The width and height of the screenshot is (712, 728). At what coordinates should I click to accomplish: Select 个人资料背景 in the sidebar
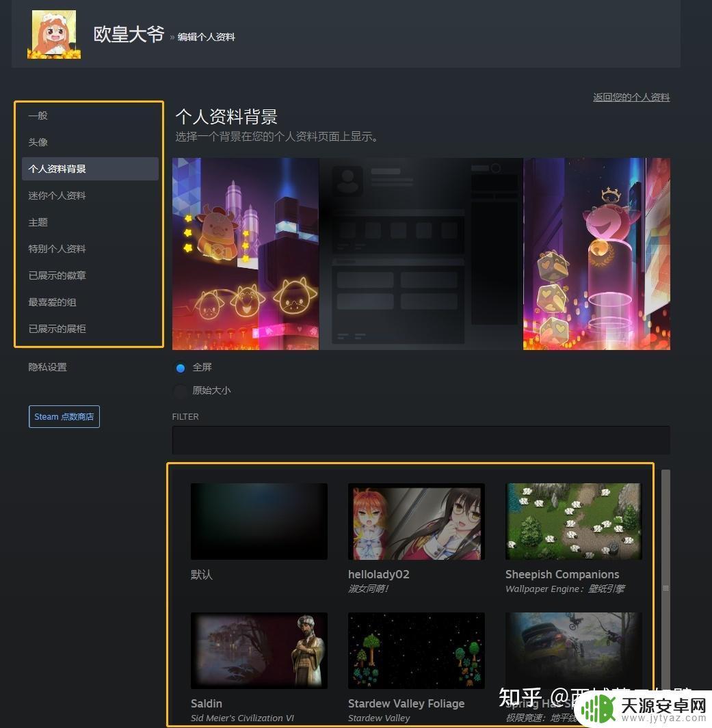tap(90, 169)
